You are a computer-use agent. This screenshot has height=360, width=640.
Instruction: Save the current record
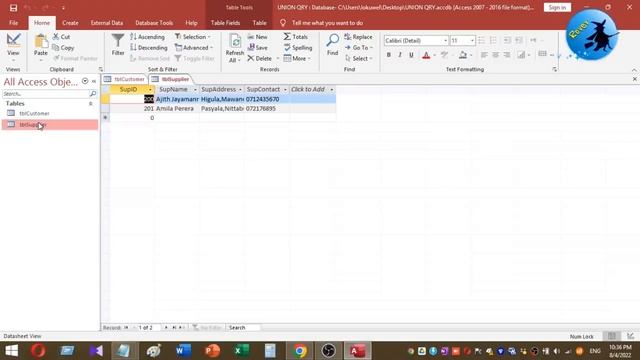258,48
